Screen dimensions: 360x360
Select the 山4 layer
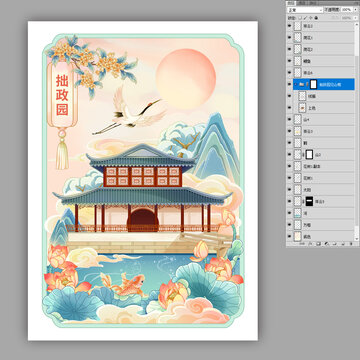click(x=323, y=119)
